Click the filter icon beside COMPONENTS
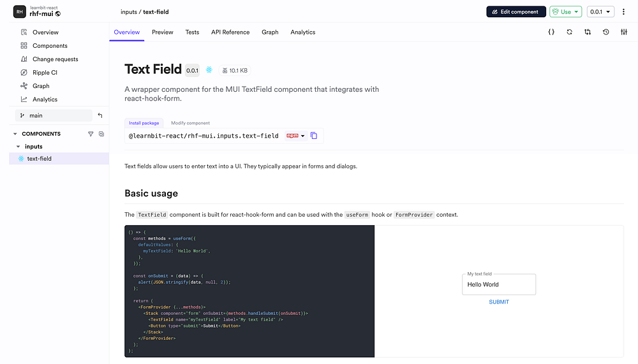The height and width of the screenshot is (364, 638). point(91,134)
